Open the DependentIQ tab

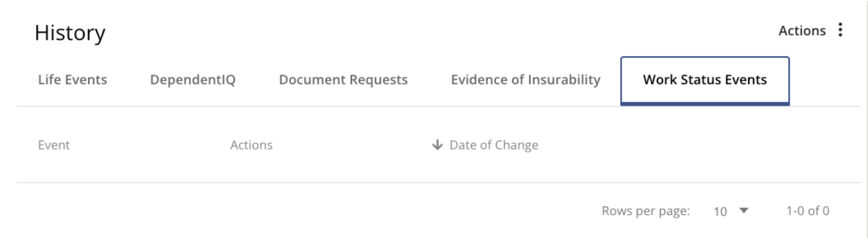point(193,80)
